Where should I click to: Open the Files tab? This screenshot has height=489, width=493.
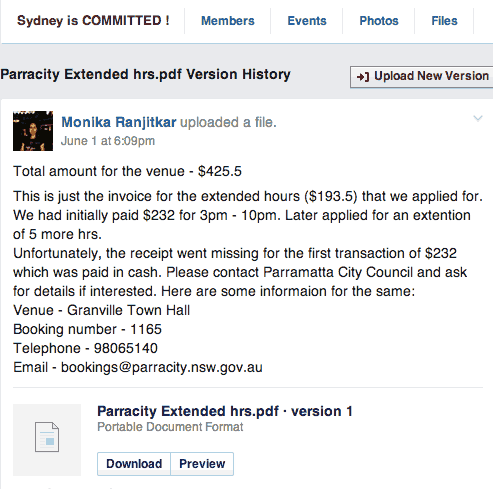[x=444, y=21]
